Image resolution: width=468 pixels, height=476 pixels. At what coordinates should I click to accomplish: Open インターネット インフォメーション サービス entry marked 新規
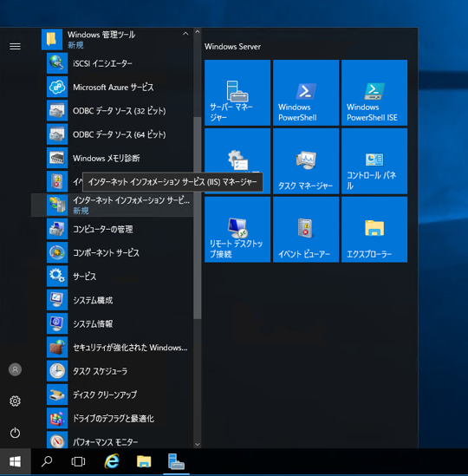(x=112, y=205)
